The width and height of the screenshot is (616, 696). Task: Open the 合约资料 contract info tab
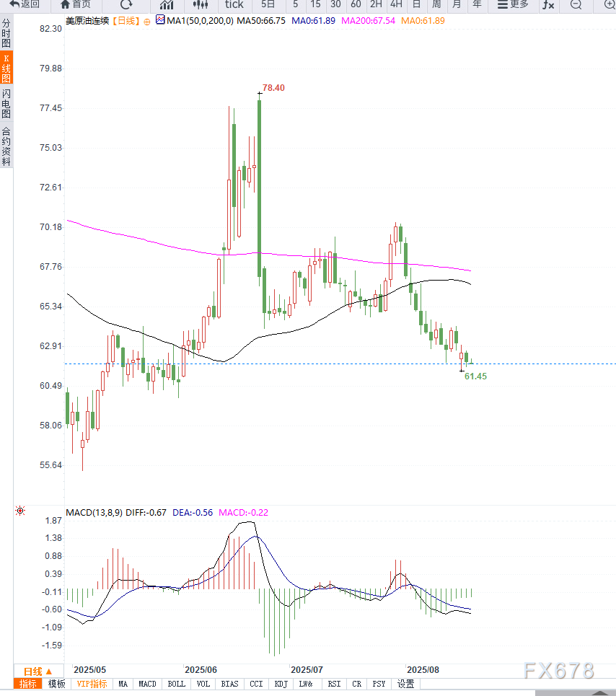point(6,146)
